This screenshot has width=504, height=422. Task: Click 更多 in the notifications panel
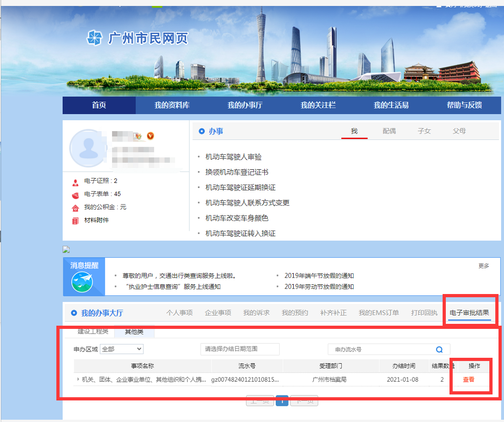pos(484,266)
